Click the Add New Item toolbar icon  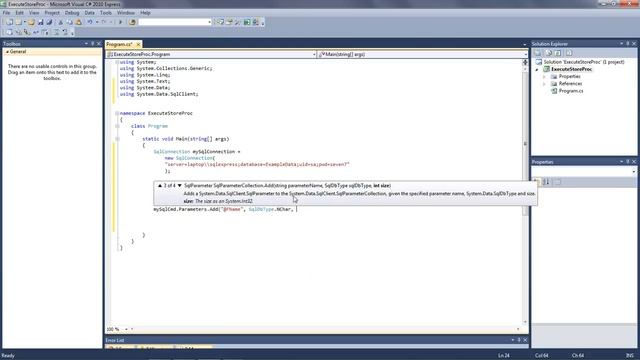click(18, 22)
